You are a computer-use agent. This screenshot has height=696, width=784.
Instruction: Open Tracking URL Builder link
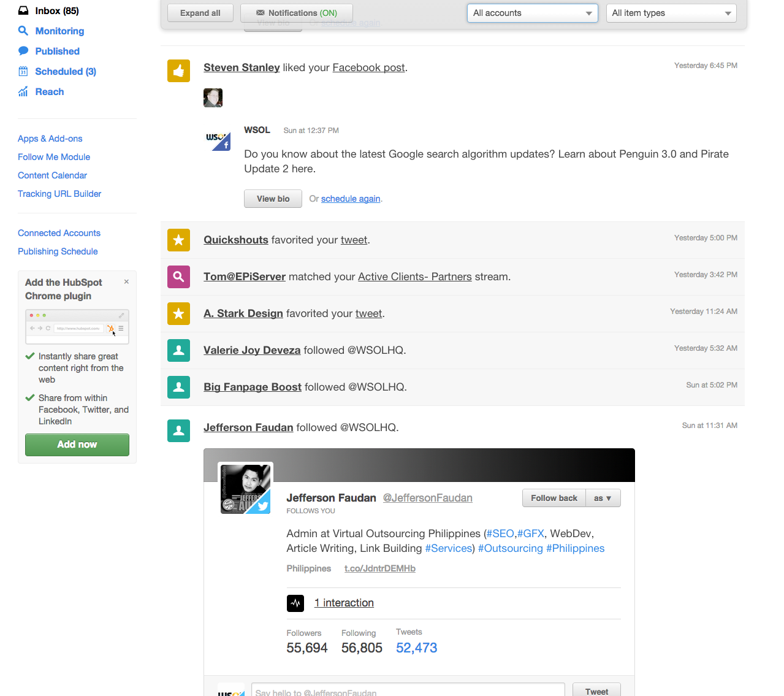click(x=59, y=194)
